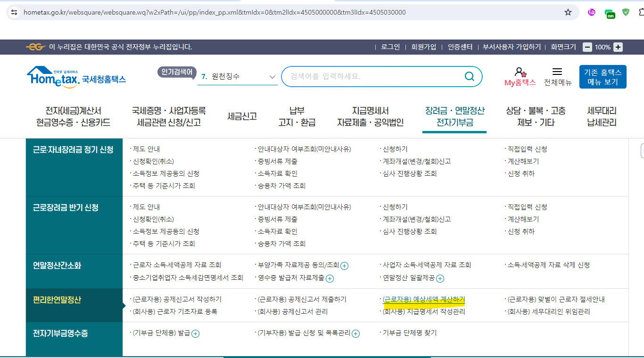
Task: Select 전자기부금영수증 category
Action: [60, 334]
